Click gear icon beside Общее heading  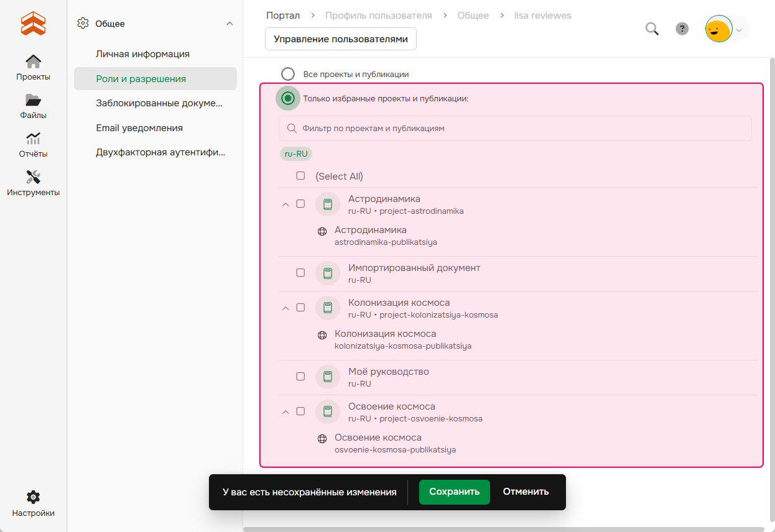pyautogui.click(x=83, y=24)
